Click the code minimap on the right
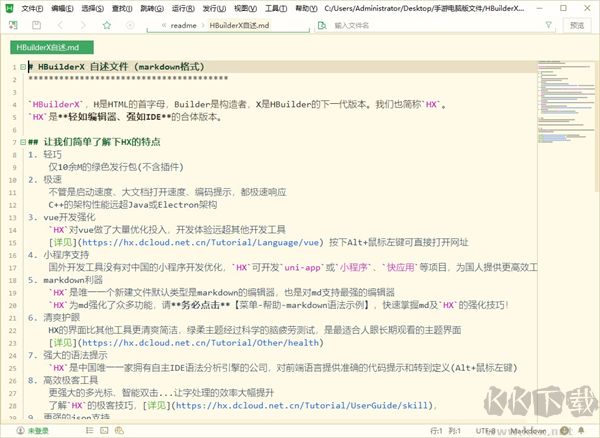 (566, 103)
